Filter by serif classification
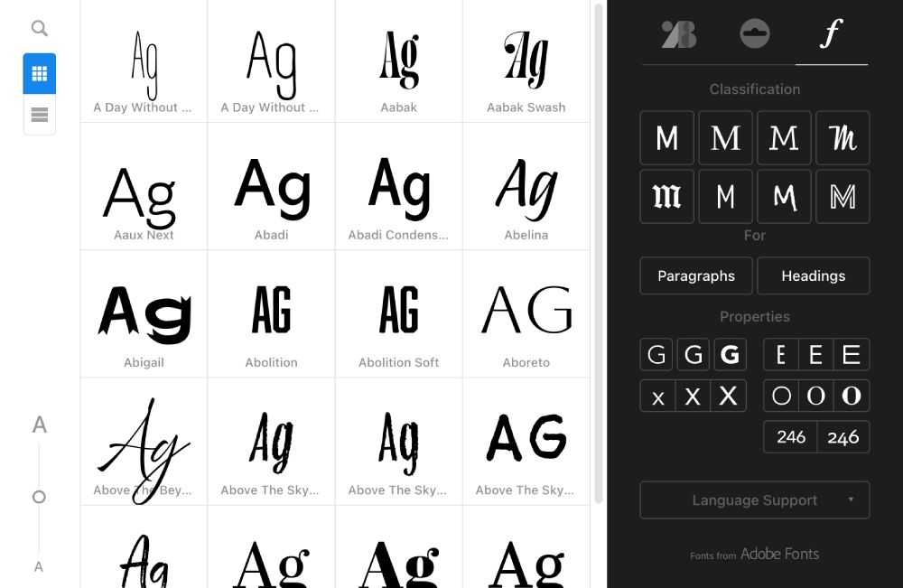Screen dimensions: 903x588 click(726, 138)
